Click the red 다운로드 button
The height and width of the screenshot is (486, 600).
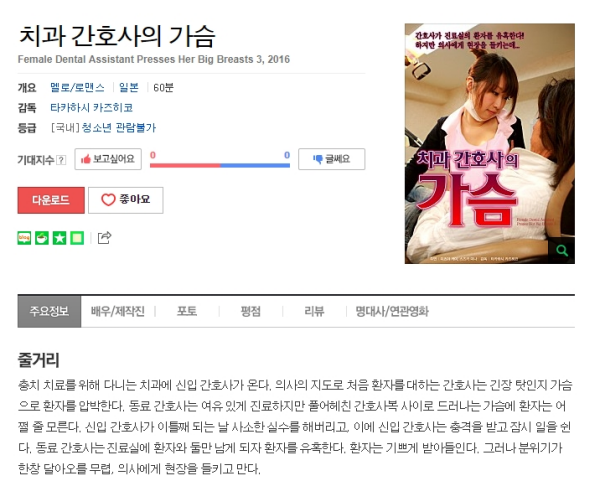(x=51, y=200)
